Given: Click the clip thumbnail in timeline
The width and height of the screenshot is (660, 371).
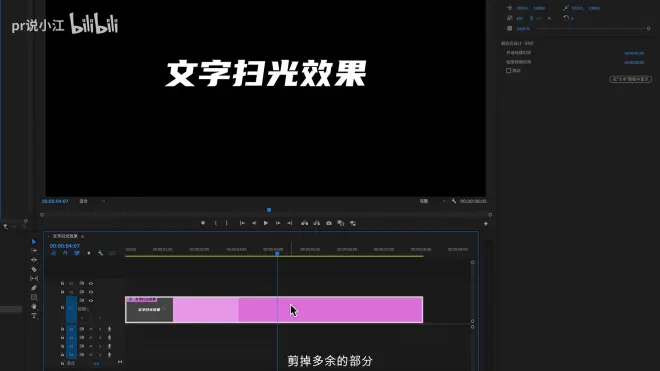Looking at the screenshot, I should [149, 310].
